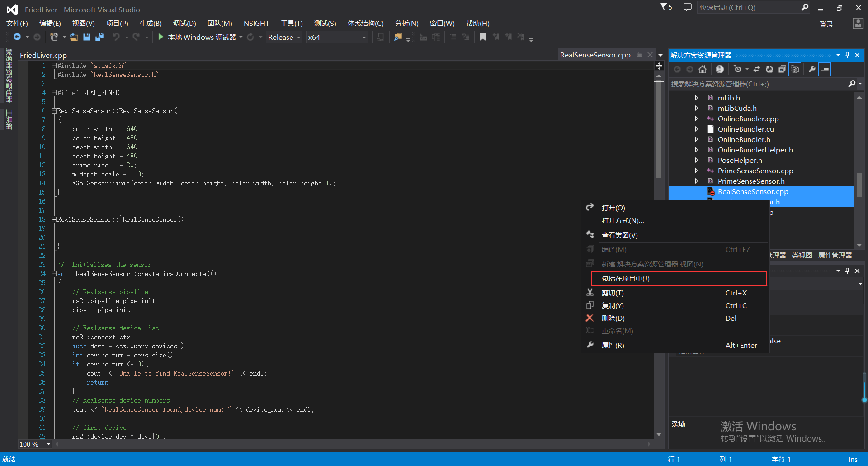868x466 pixels.
Task: Open the active files dropdown arrow
Action: pyautogui.click(x=660, y=55)
